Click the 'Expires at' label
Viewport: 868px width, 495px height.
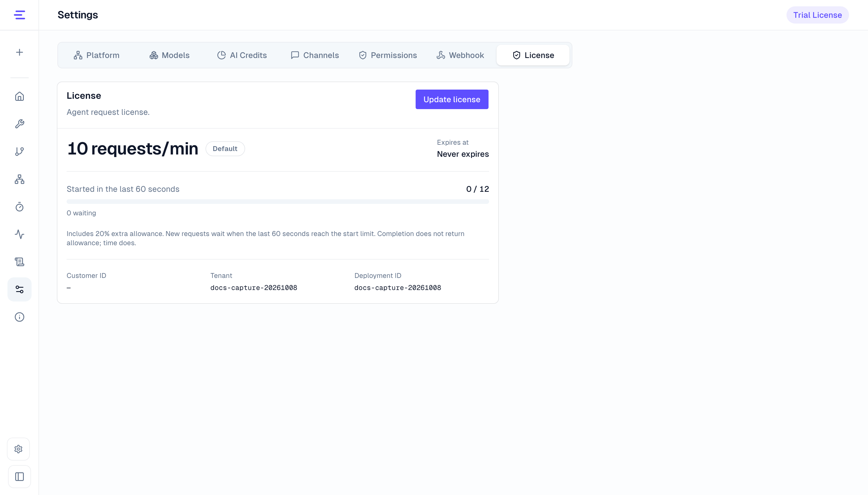coord(453,142)
